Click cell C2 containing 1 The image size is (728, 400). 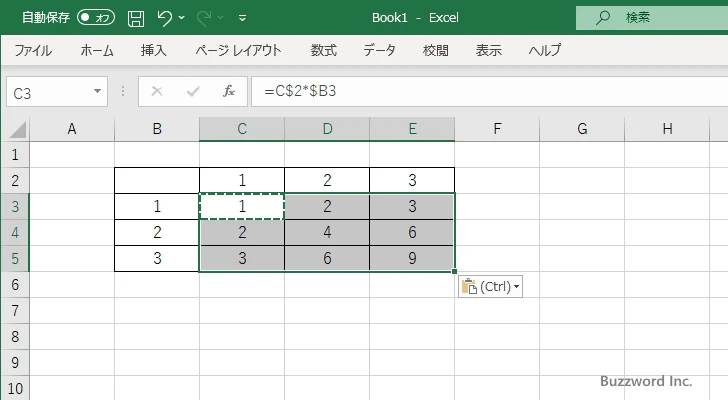tap(242, 181)
